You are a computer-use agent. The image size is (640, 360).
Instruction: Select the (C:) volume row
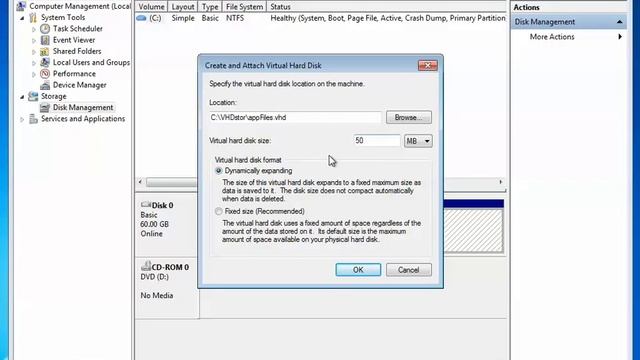321,18
